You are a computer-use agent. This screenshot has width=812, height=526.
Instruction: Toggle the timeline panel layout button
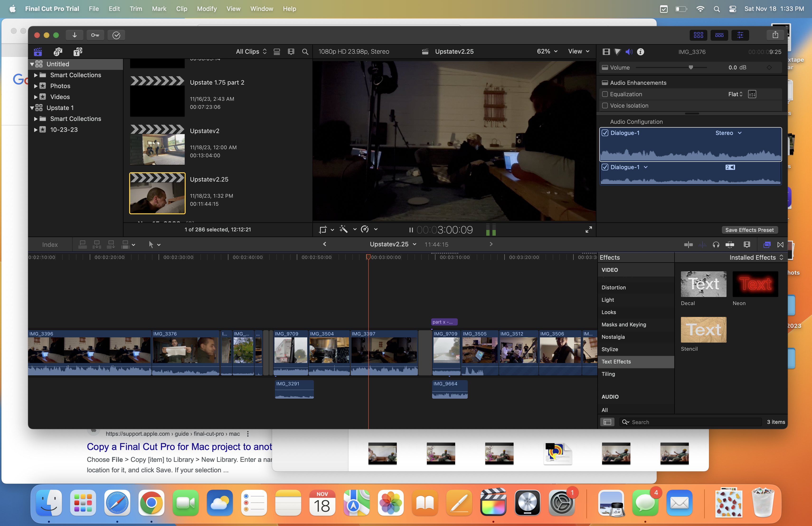point(719,35)
